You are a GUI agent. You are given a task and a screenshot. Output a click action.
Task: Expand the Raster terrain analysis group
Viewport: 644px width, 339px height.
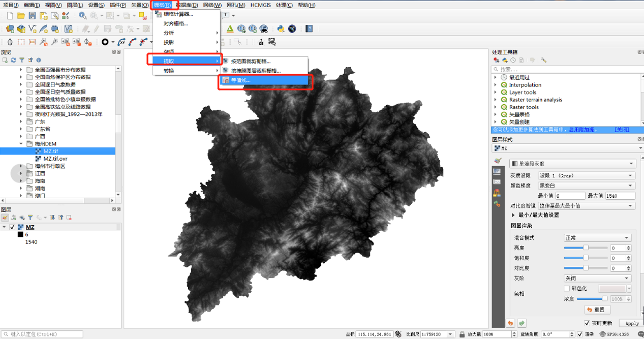(x=496, y=100)
